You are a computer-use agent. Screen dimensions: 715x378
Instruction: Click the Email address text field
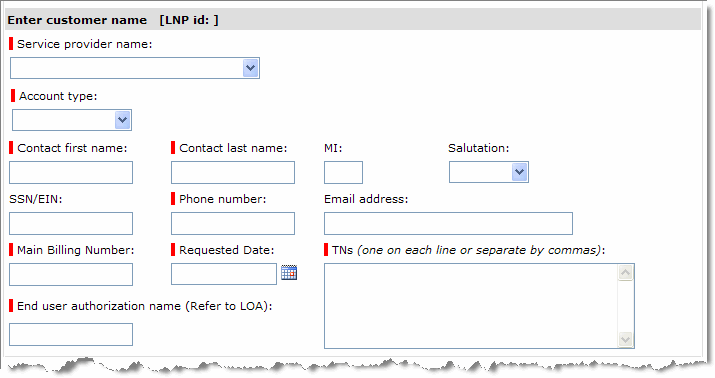click(448, 223)
